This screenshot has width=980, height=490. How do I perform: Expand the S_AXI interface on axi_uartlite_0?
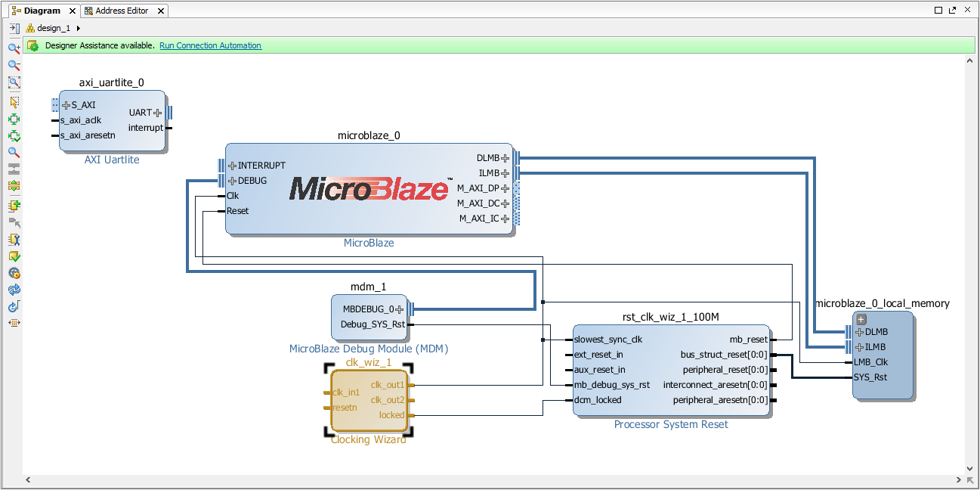click(x=66, y=105)
